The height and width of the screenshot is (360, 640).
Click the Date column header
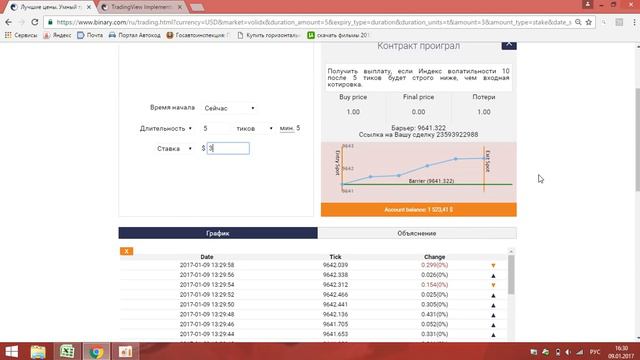coord(207,257)
